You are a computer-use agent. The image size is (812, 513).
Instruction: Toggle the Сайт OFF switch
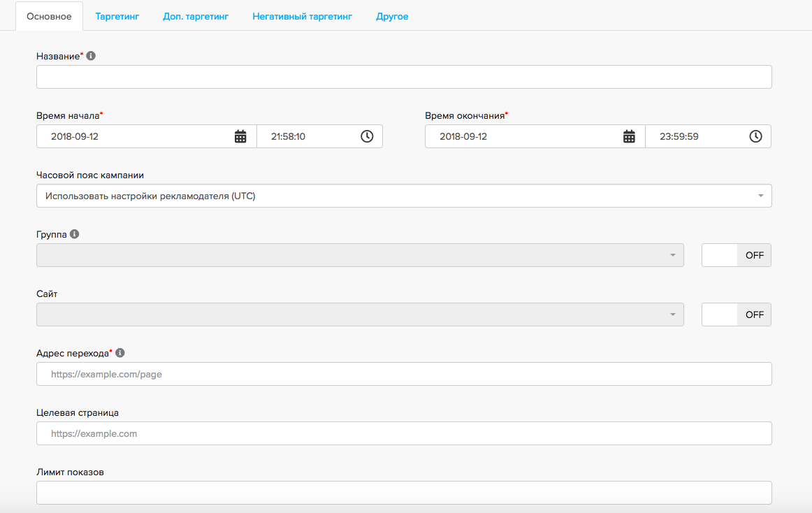(736, 315)
